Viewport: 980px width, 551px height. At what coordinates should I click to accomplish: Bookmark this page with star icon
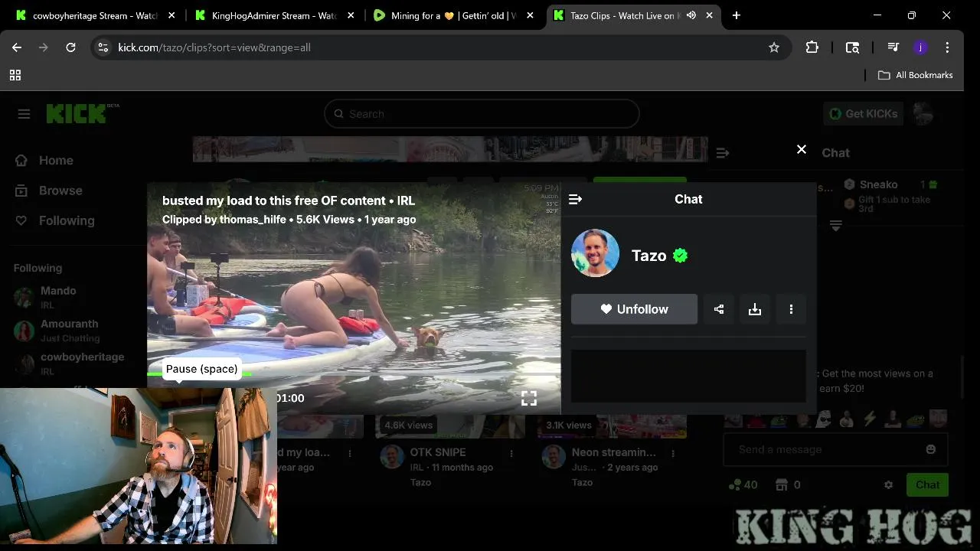pos(774,47)
